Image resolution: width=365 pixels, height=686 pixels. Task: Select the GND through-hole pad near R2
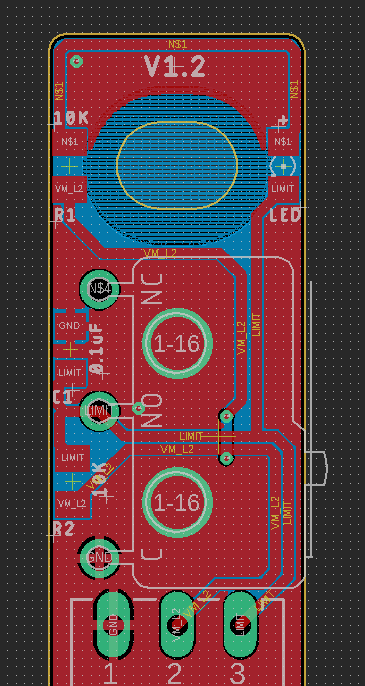click(99, 557)
